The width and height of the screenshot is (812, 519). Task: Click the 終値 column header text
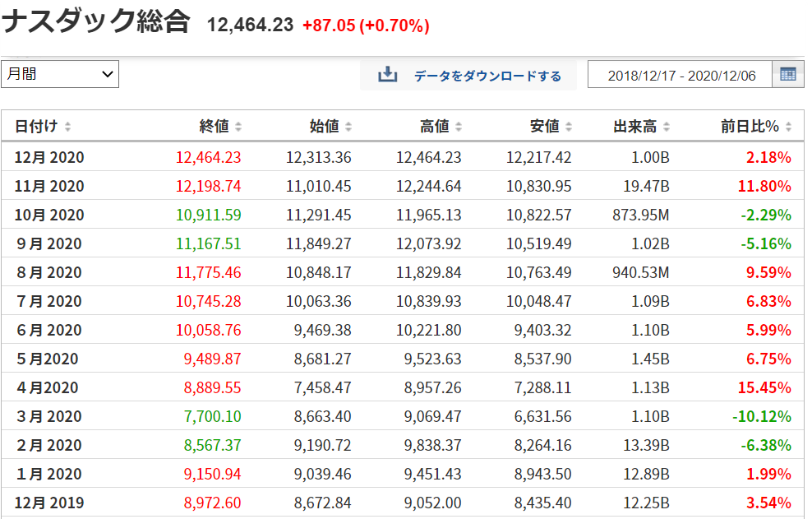pyautogui.click(x=214, y=127)
